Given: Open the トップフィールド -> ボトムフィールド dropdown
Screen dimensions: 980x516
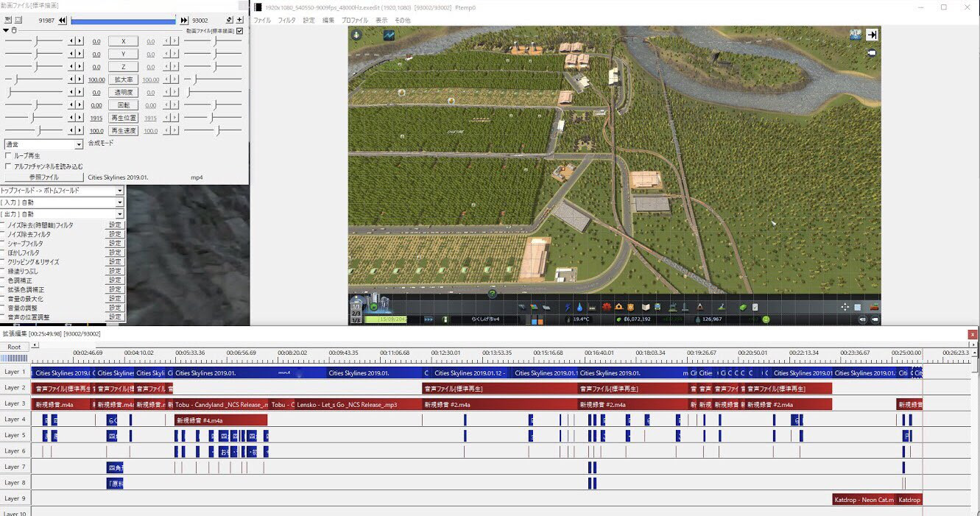Looking at the screenshot, I should [x=62, y=191].
